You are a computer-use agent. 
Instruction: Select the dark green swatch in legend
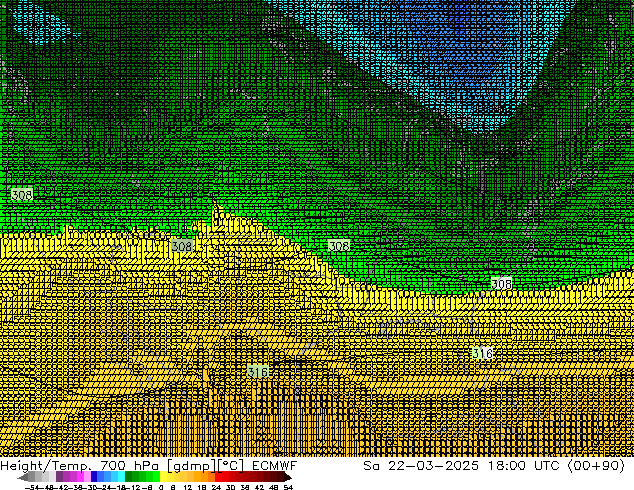click(128, 477)
